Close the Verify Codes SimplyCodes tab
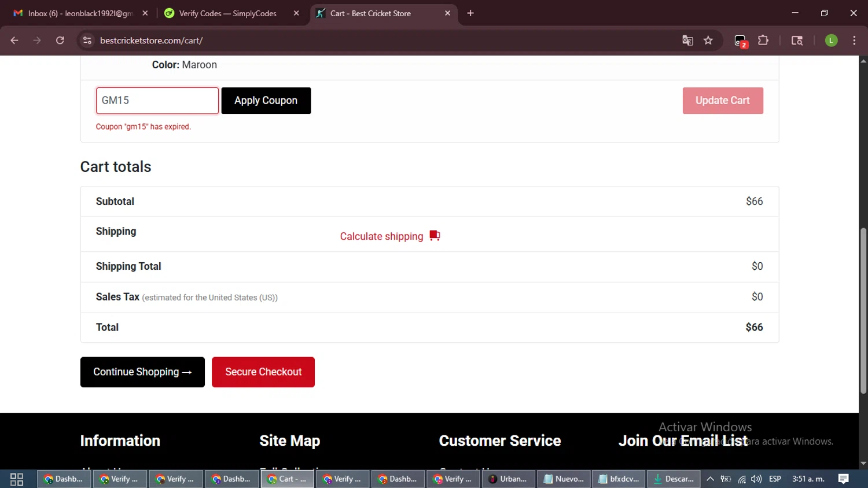 pos(296,13)
